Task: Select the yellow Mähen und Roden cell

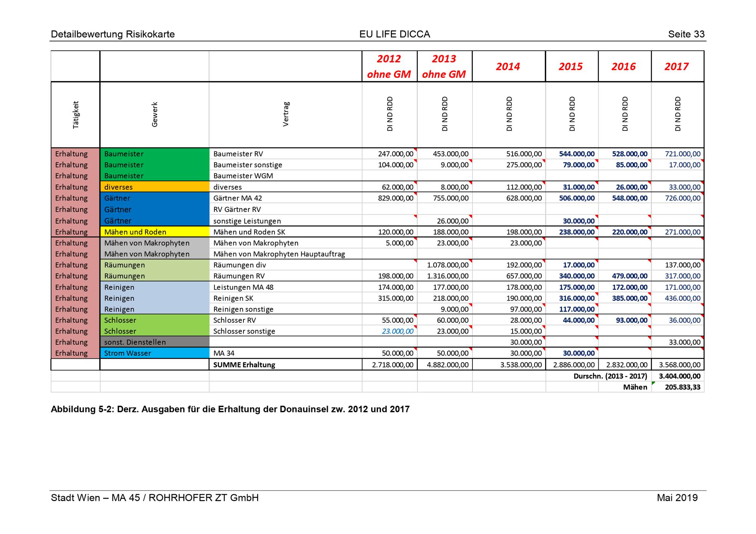Action: [154, 232]
